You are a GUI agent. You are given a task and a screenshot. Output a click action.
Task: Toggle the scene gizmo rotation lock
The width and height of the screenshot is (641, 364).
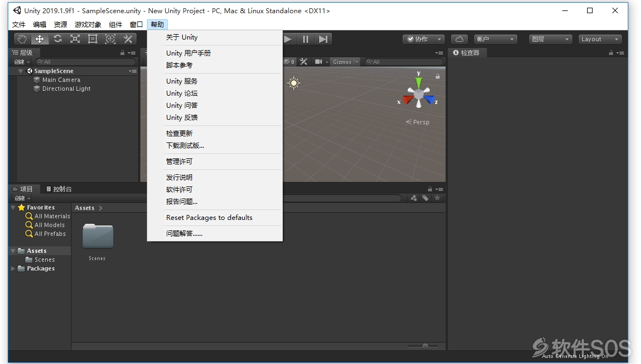coord(437,76)
